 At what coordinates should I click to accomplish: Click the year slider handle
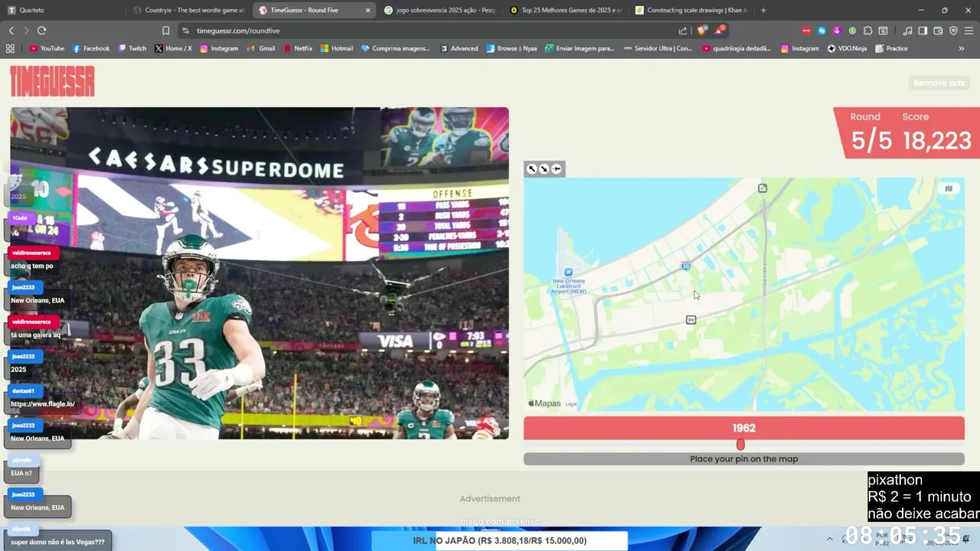coord(740,445)
